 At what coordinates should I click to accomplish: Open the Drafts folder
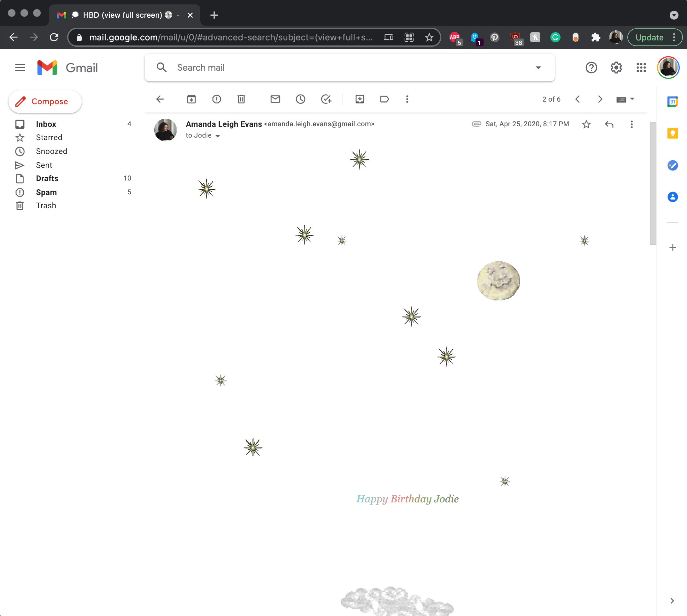(x=47, y=178)
